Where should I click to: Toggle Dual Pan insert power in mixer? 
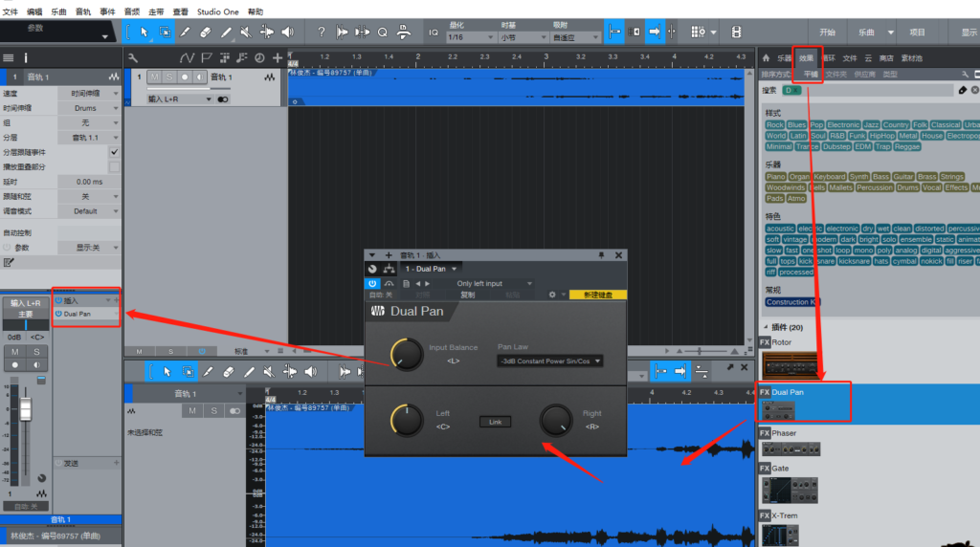pyautogui.click(x=58, y=314)
